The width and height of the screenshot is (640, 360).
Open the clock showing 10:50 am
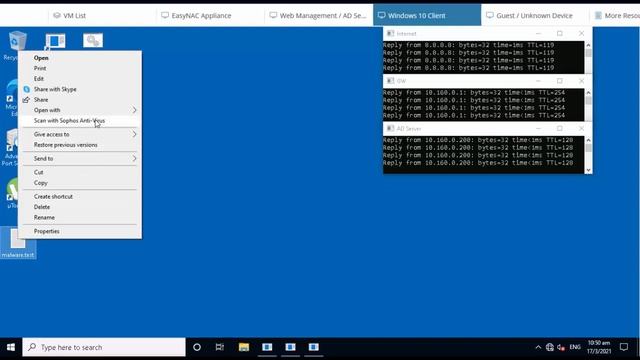point(599,347)
